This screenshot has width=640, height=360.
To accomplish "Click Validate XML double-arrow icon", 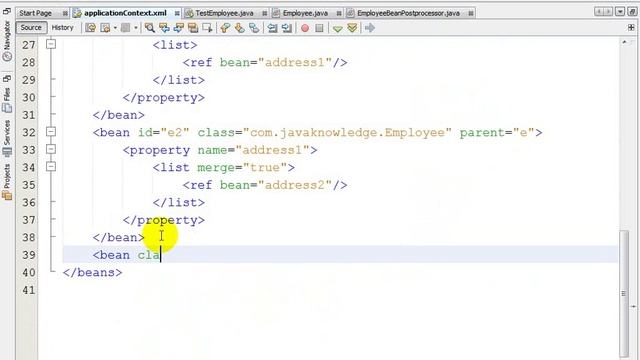I will (352, 28).
